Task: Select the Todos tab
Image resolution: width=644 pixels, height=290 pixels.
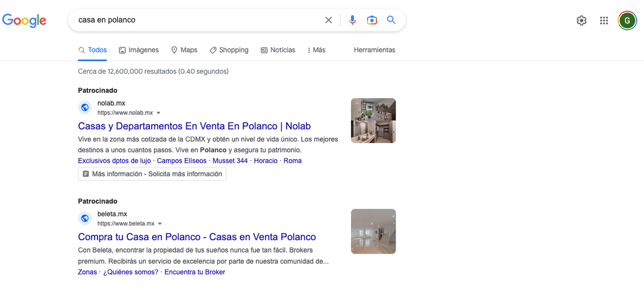Action: click(x=93, y=50)
